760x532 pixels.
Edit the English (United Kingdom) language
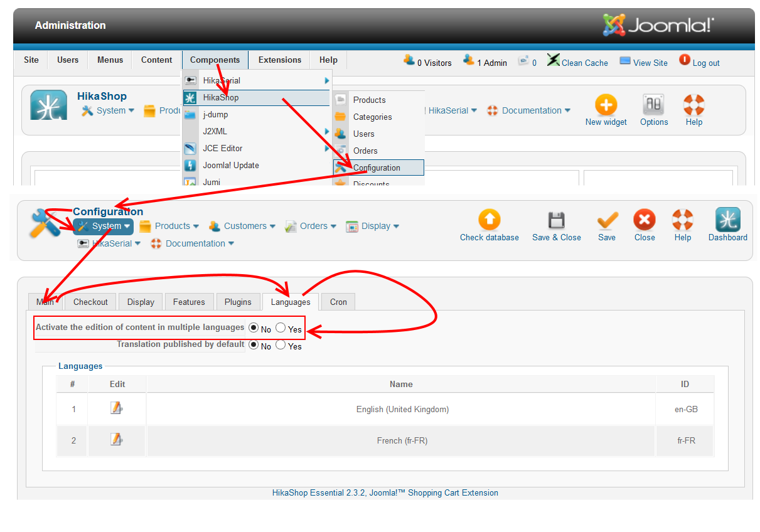[x=116, y=408]
